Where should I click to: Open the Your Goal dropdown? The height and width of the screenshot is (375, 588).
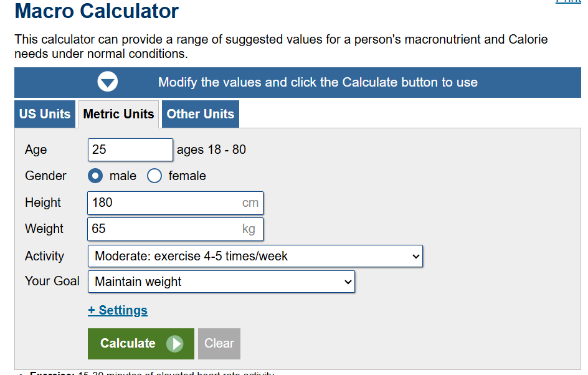tap(221, 282)
